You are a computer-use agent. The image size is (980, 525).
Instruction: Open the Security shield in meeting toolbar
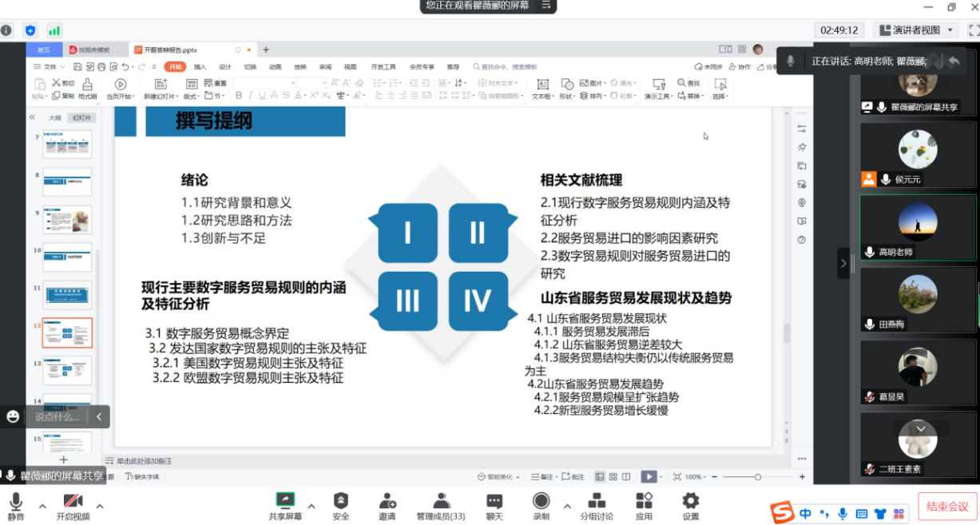coord(340,506)
